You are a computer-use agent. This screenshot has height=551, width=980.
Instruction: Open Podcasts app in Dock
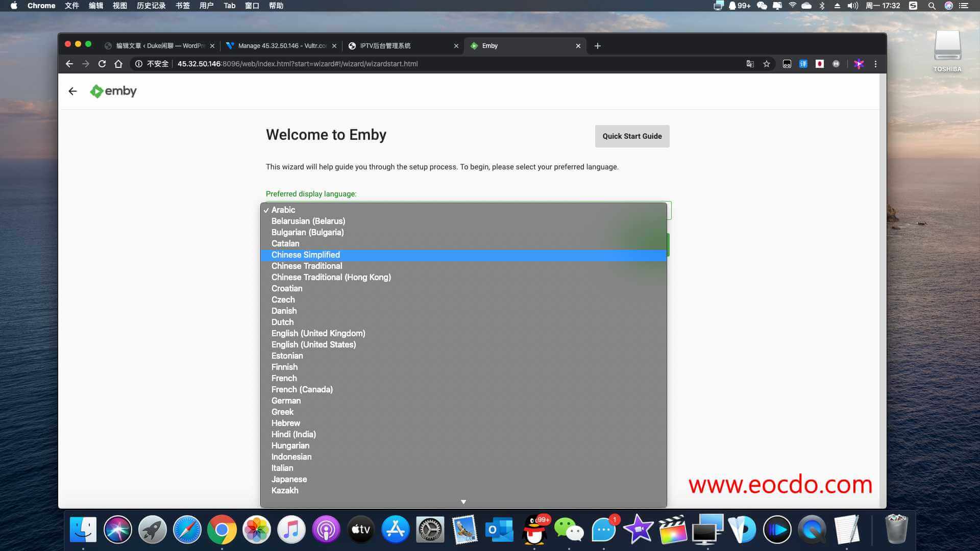pos(326,530)
